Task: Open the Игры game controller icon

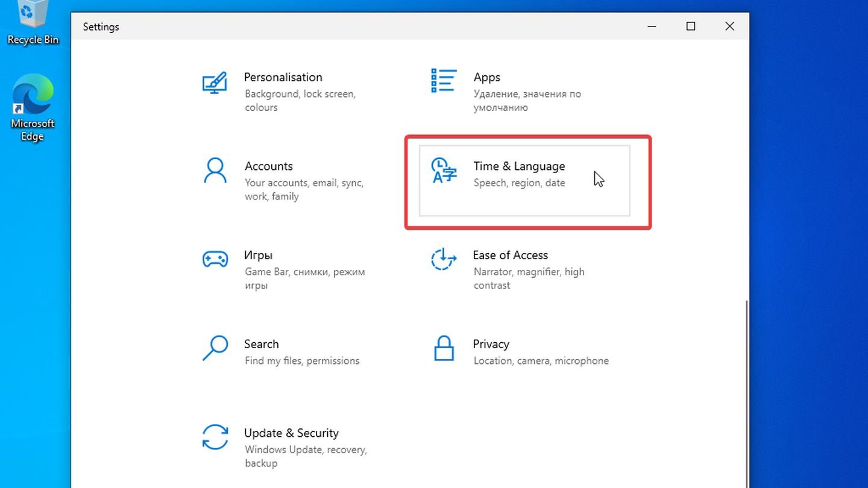Action: [215, 259]
